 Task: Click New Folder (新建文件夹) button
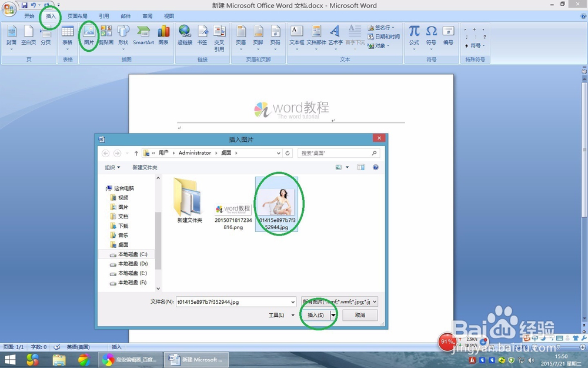tap(145, 167)
